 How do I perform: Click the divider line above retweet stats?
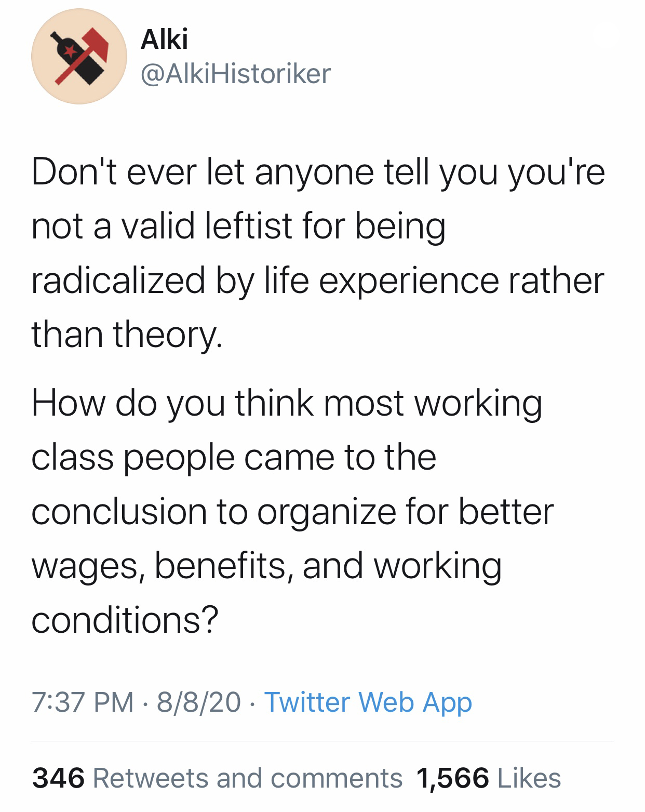(x=322, y=741)
